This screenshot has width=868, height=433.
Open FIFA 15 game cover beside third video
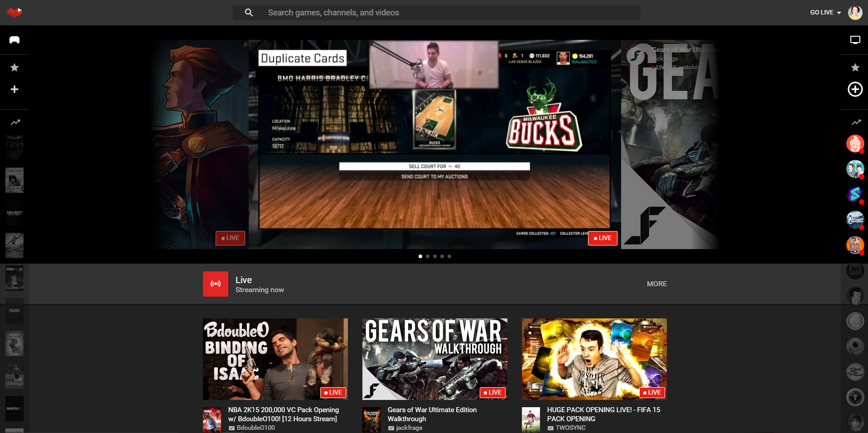[x=531, y=420]
